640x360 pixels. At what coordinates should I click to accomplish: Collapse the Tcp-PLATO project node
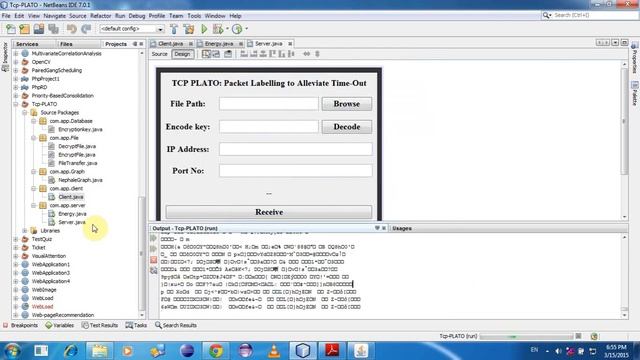point(16,104)
